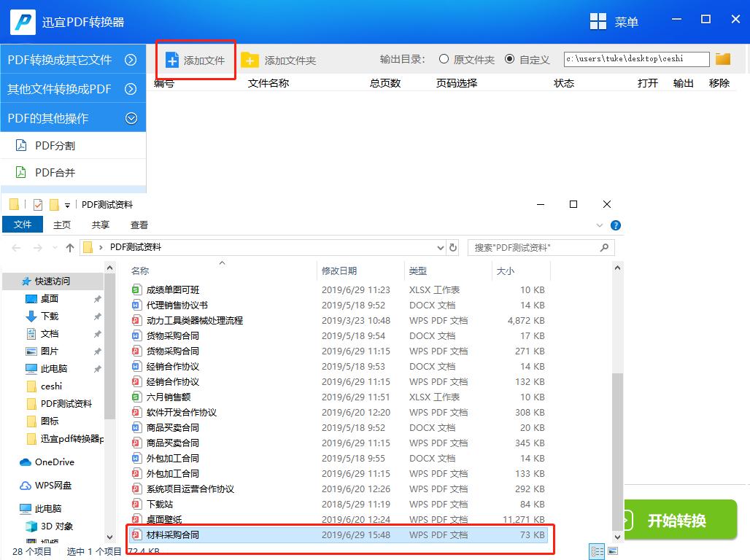The height and width of the screenshot is (560, 750).
Task: Switch to large icons view thumbnail icon
Action: [613, 551]
